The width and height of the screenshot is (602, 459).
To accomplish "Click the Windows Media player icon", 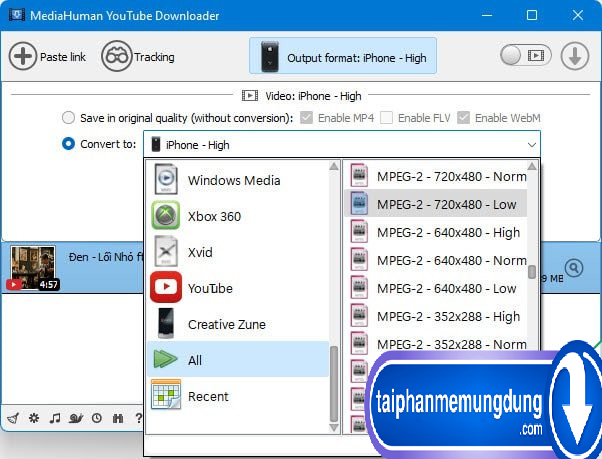I will (166, 179).
